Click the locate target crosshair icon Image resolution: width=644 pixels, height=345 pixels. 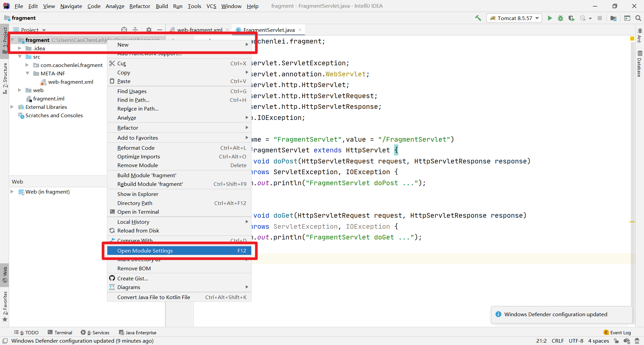[x=124, y=29]
